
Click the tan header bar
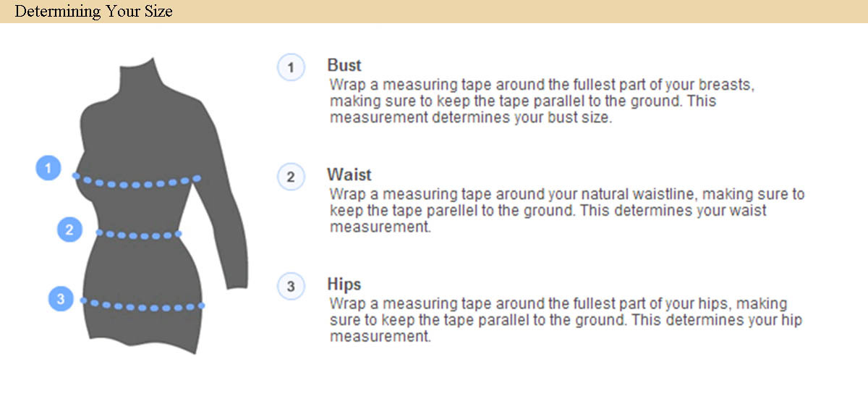434,12
